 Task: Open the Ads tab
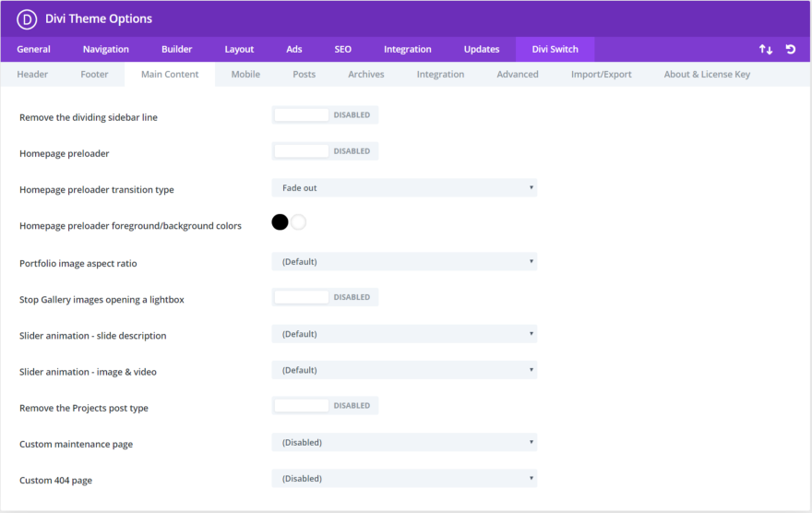tap(294, 49)
